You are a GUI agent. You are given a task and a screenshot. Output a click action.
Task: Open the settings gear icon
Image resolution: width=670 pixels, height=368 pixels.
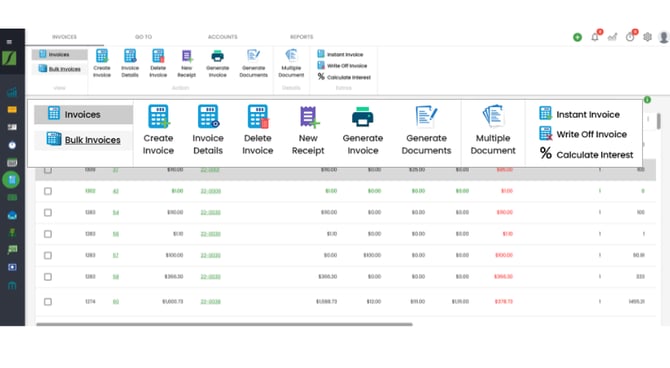pos(648,37)
